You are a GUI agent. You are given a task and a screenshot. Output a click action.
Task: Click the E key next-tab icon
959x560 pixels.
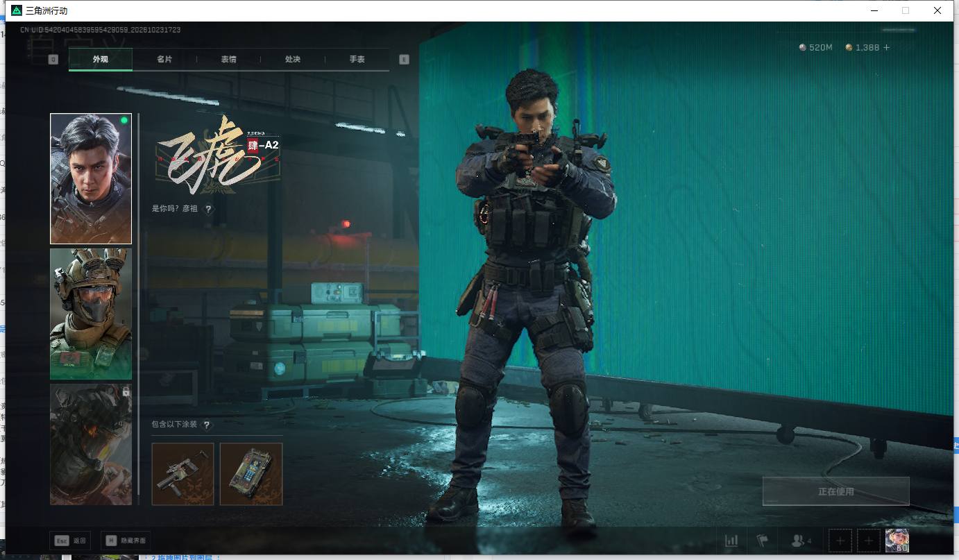tap(405, 60)
